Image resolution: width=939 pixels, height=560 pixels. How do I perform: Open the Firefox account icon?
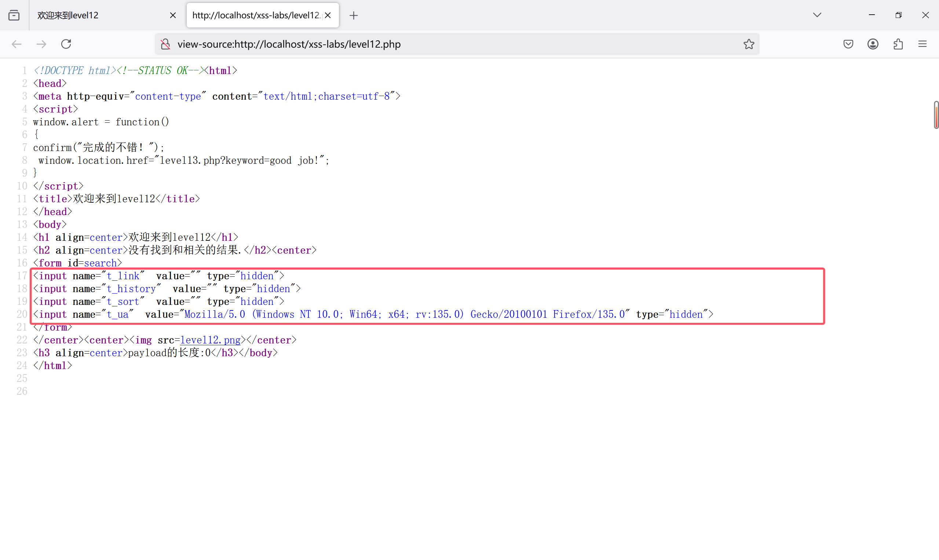pos(873,44)
